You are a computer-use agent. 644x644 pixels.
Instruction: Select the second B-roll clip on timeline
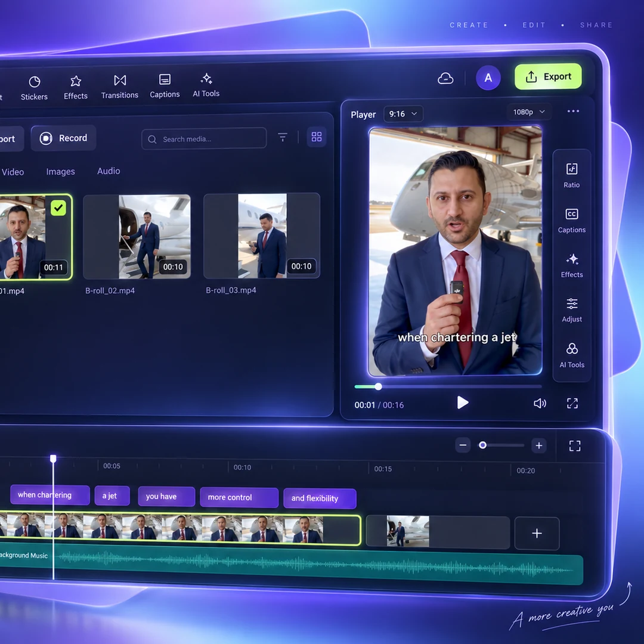coord(438,532)
